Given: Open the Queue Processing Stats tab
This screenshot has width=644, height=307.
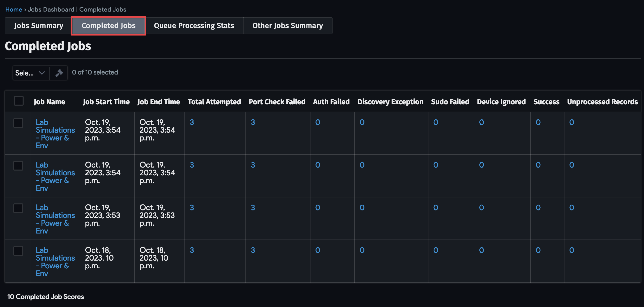Looking at the screenshot, I should coord(194,26).
